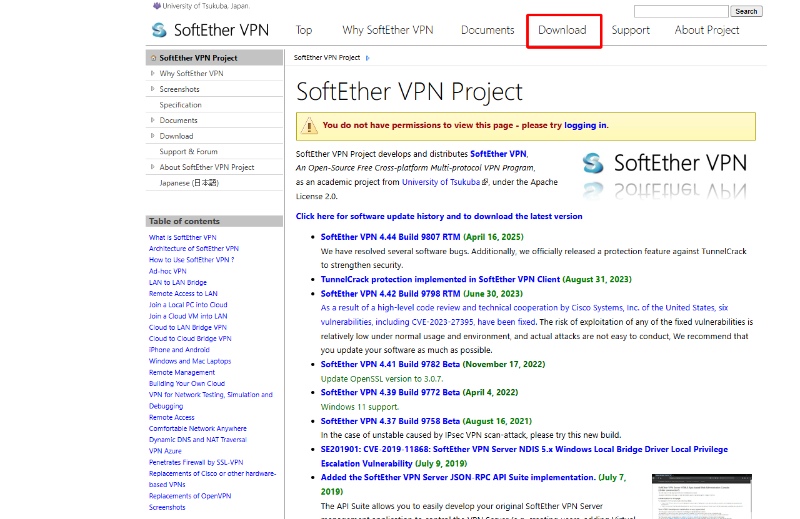Follow the logging in link
The image size is (800, 519).
point(585,126)
